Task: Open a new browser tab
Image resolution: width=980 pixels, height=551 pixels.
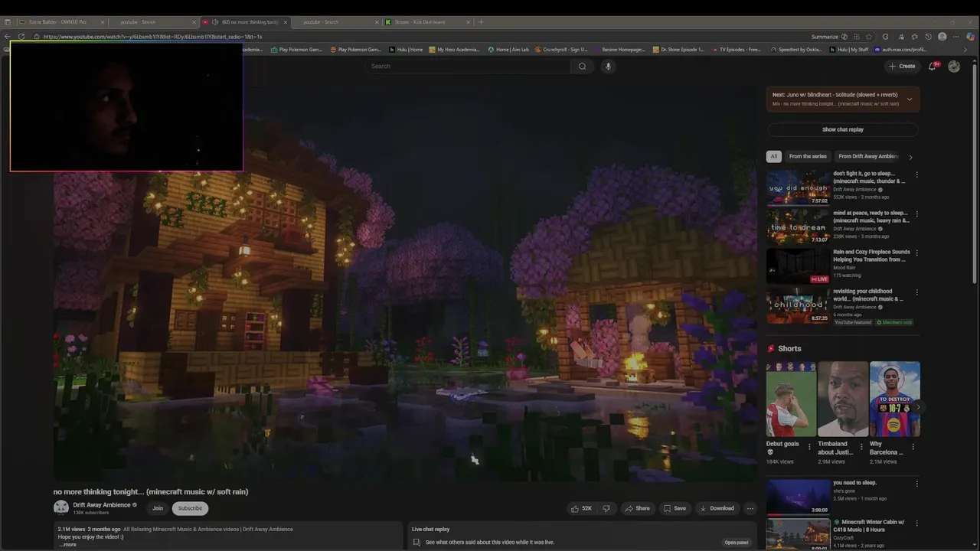Action: (x=481, y=22)
